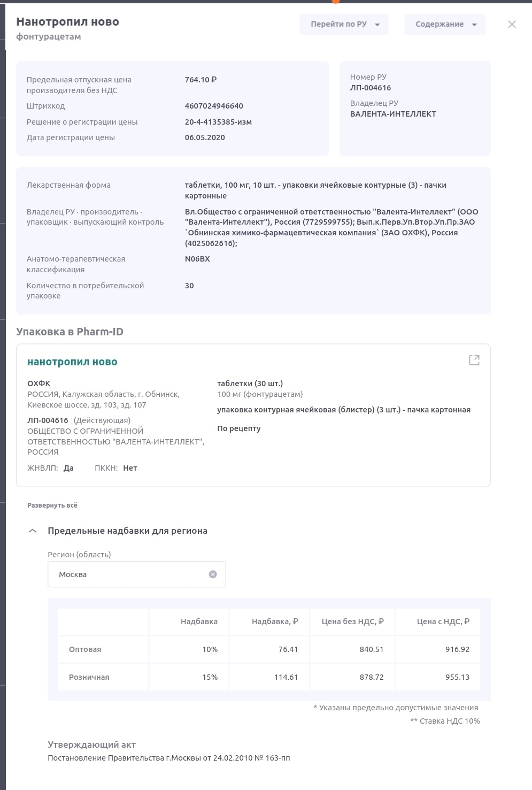Click the Постановление Правительства г.Москвы act text
The width and height of the screenshot is (532, 790).
(169, 758)
